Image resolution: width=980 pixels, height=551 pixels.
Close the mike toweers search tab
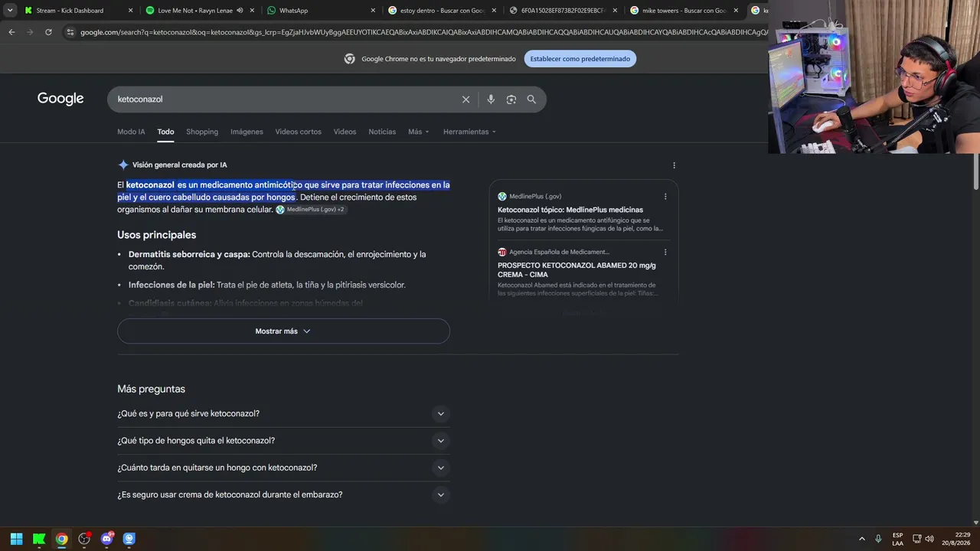[736, 11]
